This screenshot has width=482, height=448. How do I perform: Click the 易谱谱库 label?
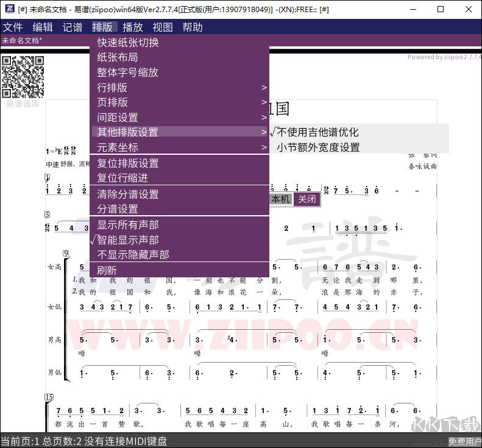(23, 104)
